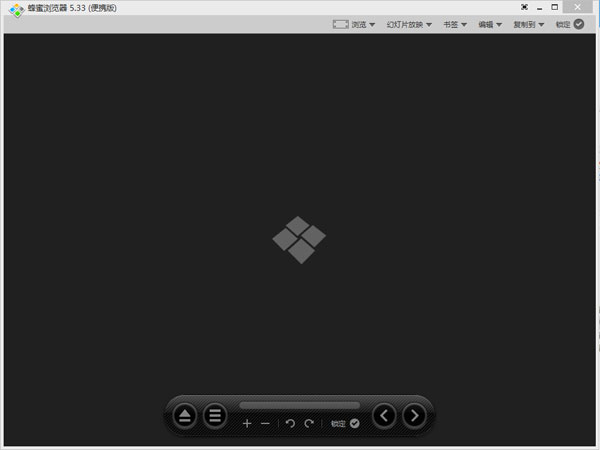
Task: Maximize the Honeyview window
Action: click(554, 7)
